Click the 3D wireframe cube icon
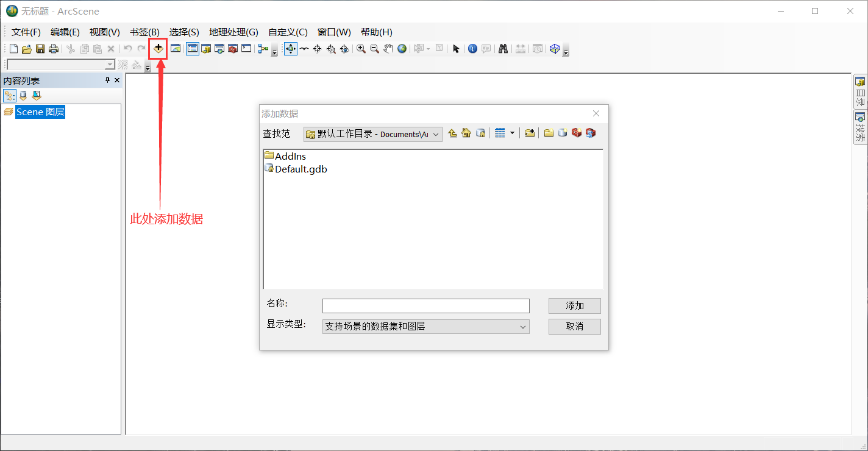Image resolution: width=868 pixels, height=451 pixels. click(554, 49)
